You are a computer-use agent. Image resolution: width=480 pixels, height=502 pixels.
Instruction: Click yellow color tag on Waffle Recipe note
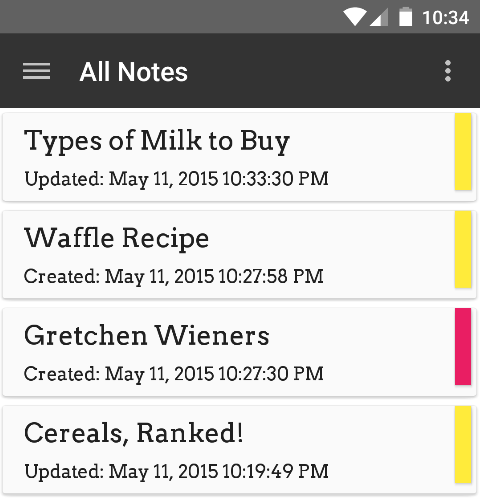463,249
